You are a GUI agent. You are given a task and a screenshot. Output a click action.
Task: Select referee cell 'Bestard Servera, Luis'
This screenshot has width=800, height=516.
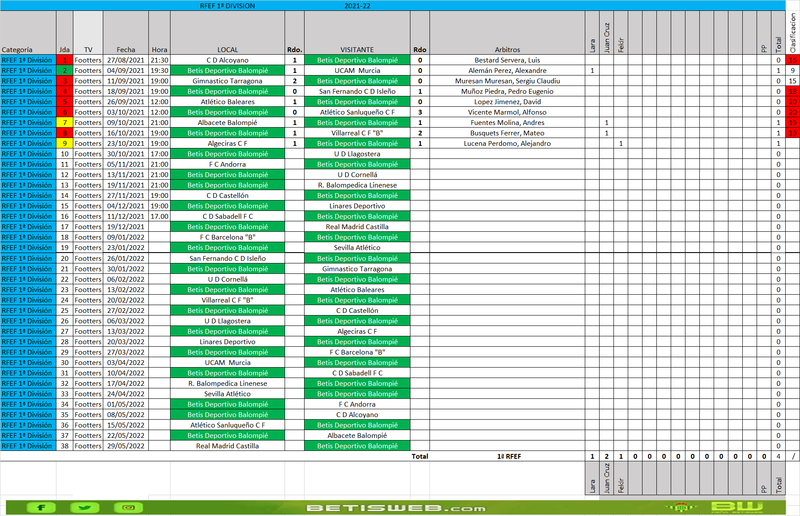[x=507, y=60]
